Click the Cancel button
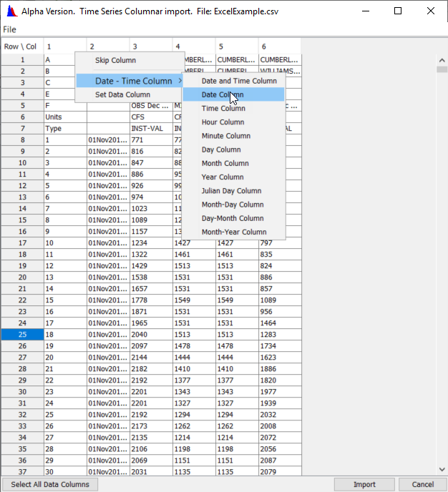This screenshot has width=448, height=492. tap(422, 484)
